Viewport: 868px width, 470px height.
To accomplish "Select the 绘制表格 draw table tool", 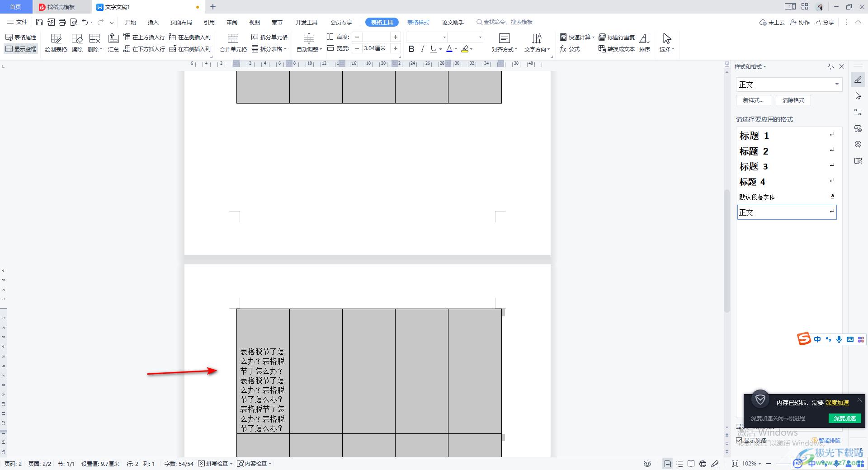I will (56, 43).
